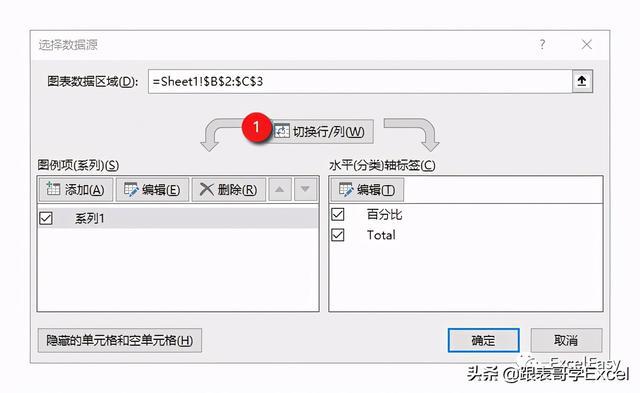Viewport: 640px width, 393px height.
Task: Click the chart data range input field
Action: point(360,81)
